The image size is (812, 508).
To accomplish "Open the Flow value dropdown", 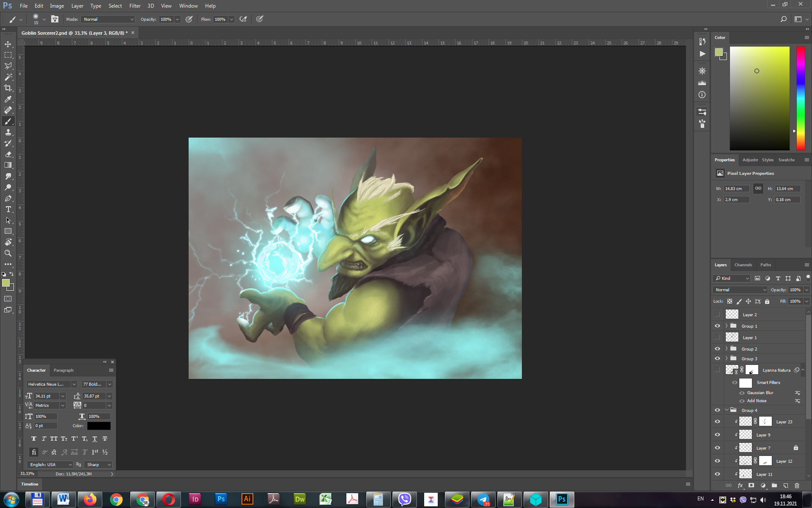I will 232,19.
